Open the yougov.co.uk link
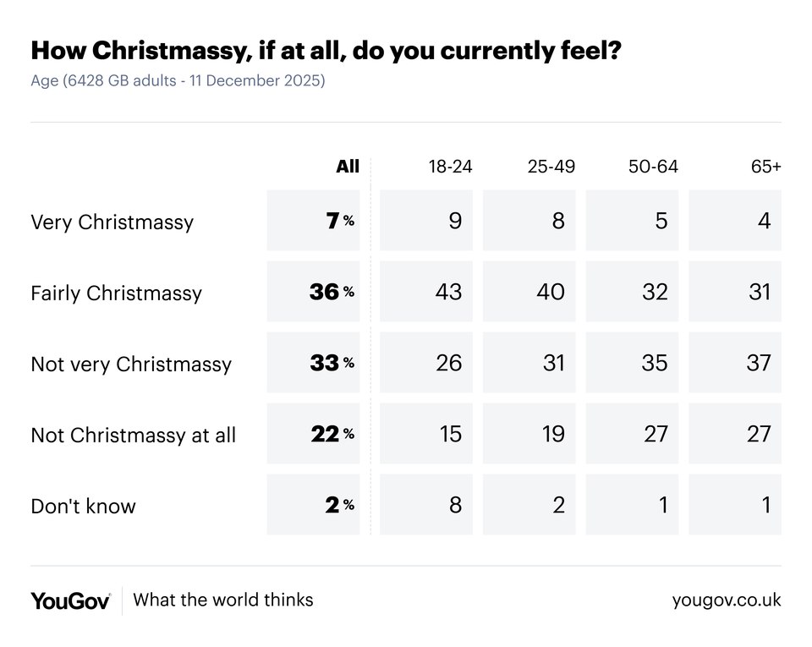Viewport: 812px width, 647px height. point(727,600)
